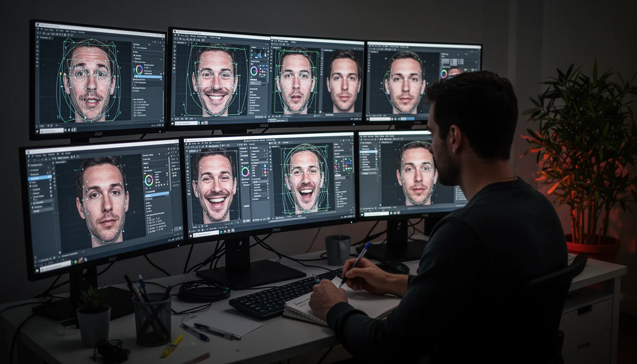The image size is (637, 364).
Task: Click the color wheel on the bottom-left monitor
Action: (148, 180)
